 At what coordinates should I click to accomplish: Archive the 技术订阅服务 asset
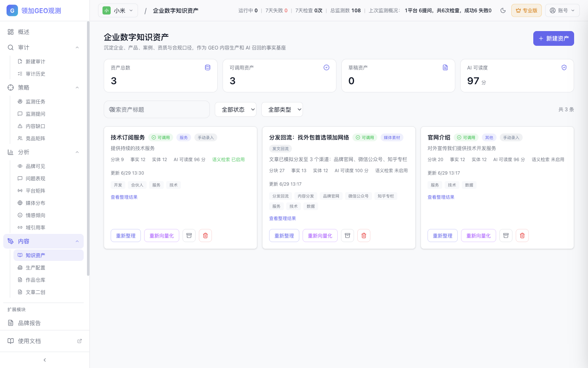tap(189, 236)
